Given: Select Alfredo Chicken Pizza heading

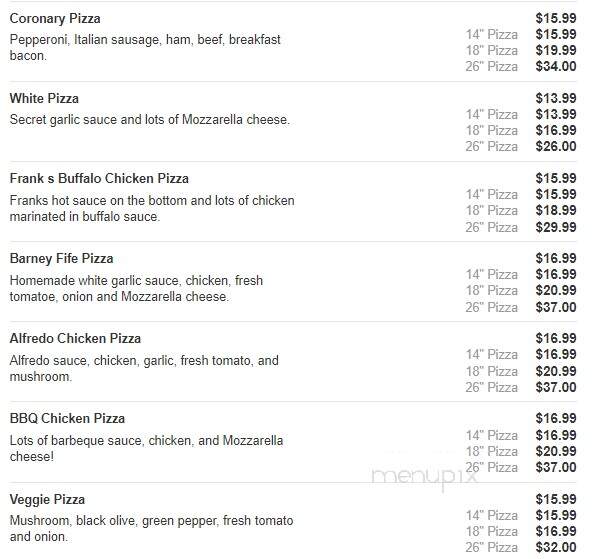Looking at the screenshot, I should click(76, 339).
